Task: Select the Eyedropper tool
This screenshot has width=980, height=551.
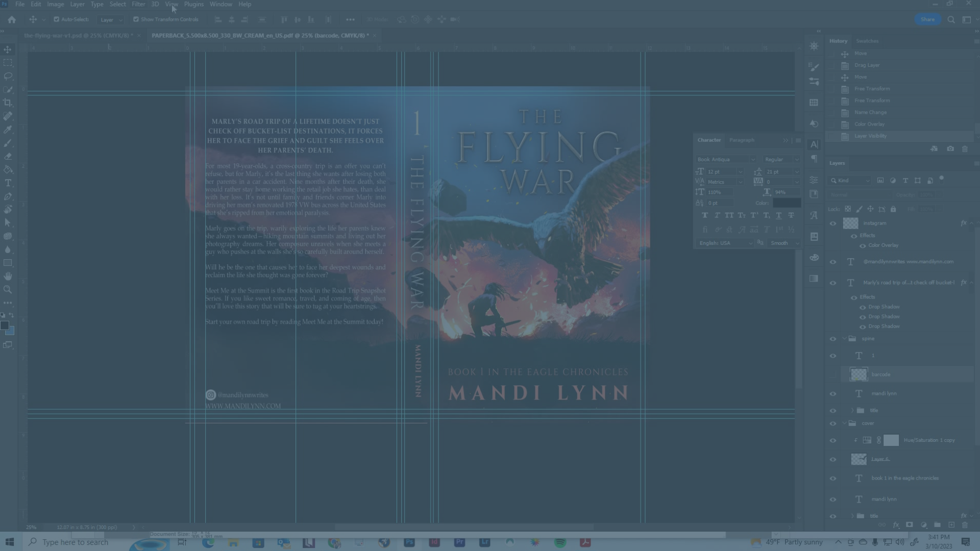Action: pyautogui.click(x=8, y=130)
